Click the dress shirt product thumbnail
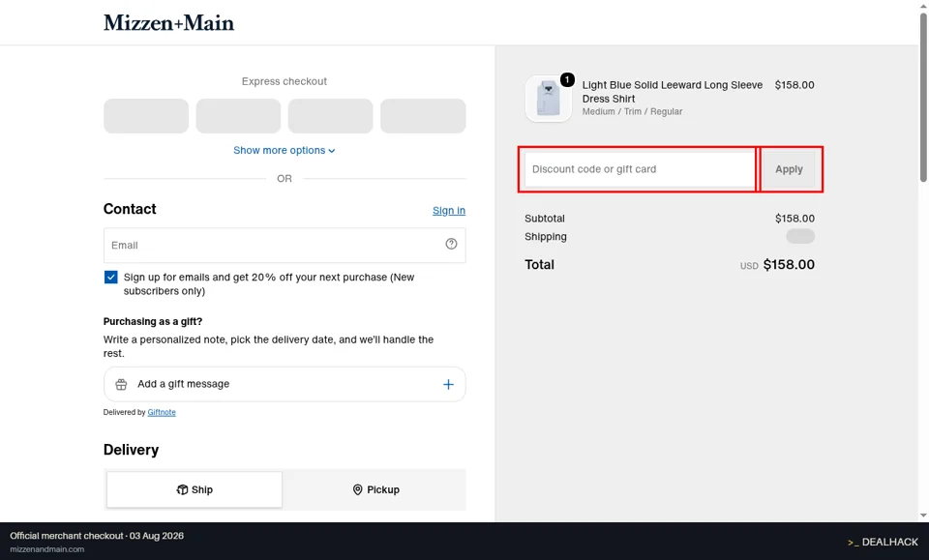The width and height of the screenshot is (929, 560). 548,99
